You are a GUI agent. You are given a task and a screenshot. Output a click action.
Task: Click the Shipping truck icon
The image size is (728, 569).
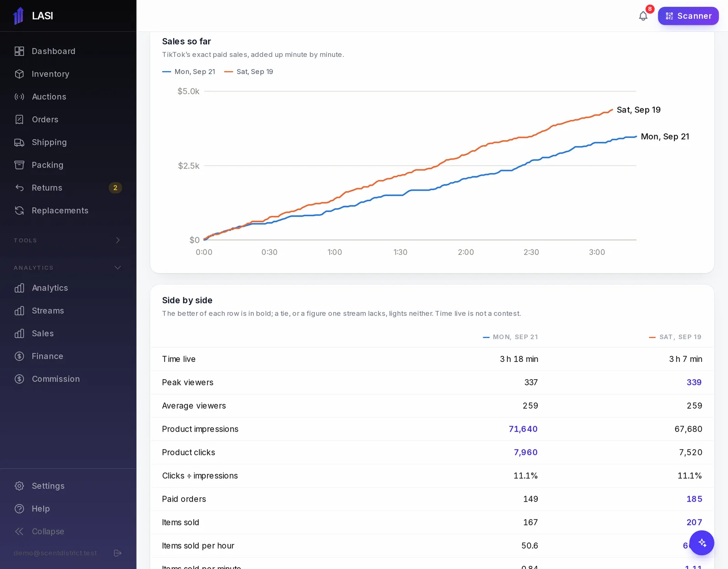click(19, 142)
